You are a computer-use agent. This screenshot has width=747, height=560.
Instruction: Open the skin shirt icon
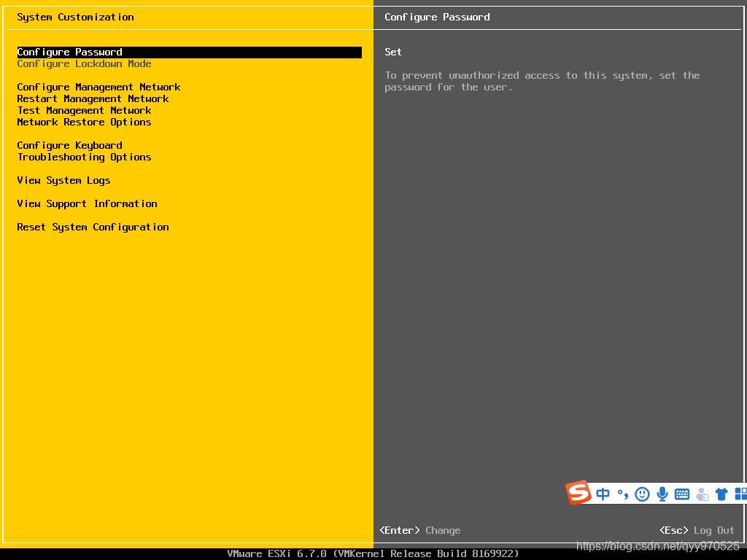tap(721, 494)
